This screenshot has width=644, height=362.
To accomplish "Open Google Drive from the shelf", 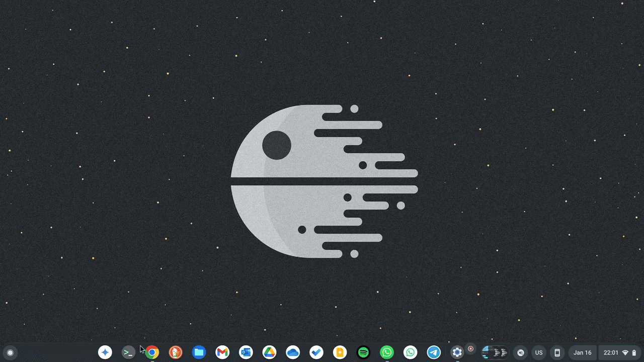I will point(269,352).
